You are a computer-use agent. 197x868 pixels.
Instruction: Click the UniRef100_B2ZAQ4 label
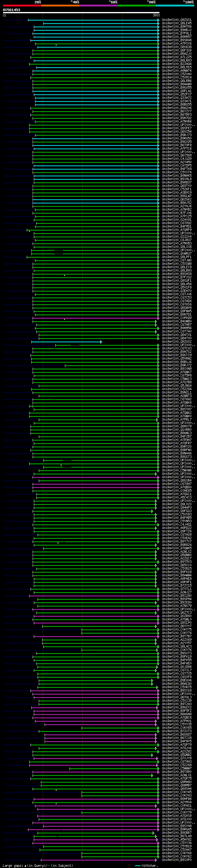point(176,64)
